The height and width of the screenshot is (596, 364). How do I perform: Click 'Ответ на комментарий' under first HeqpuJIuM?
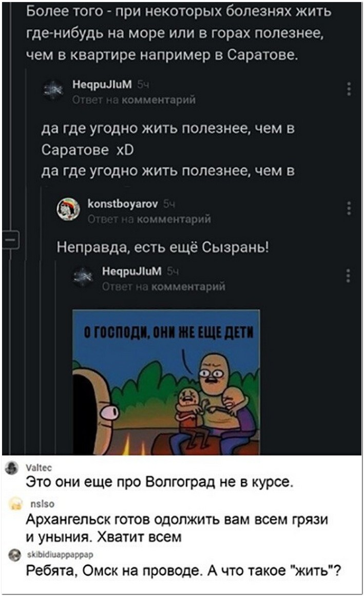pos(134,100)
